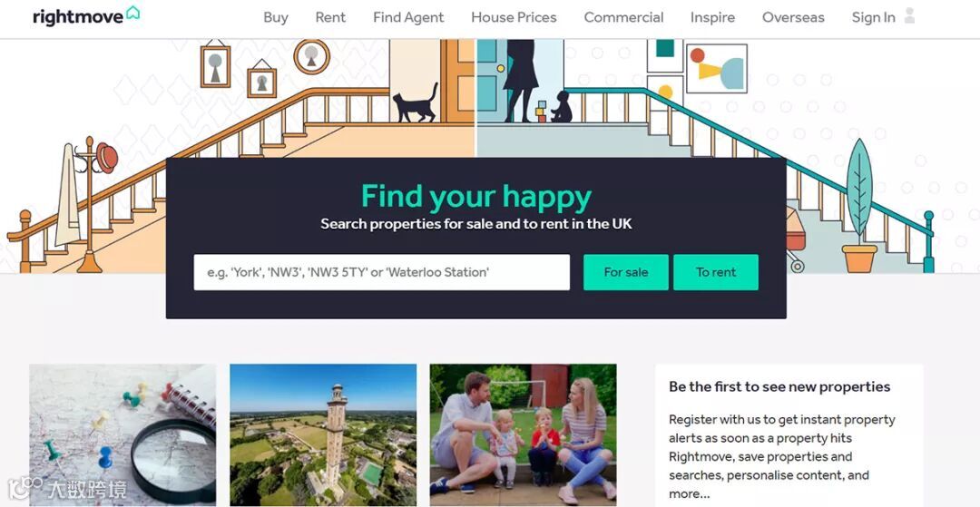
Task: Click the To rent button
Action: pos(716,272)
